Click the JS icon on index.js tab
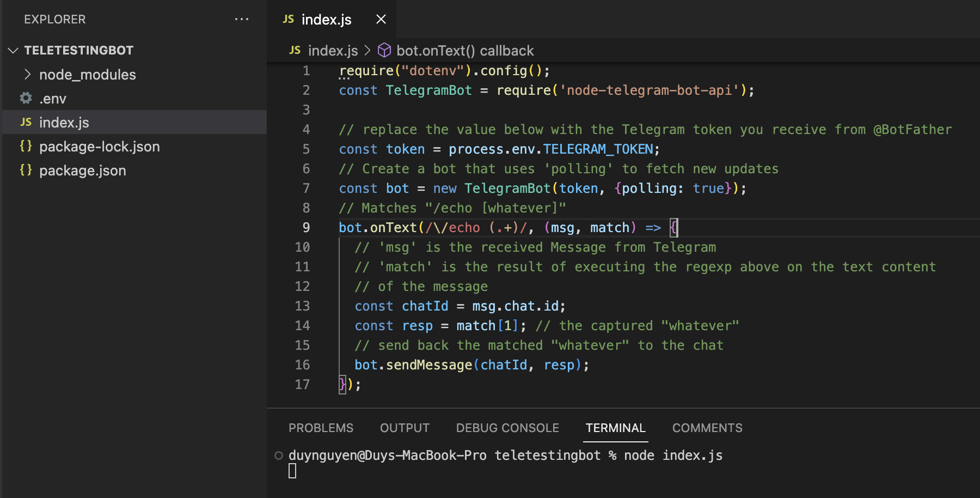The height and width of the screenshot is (498, 980). tap(289, 20)
